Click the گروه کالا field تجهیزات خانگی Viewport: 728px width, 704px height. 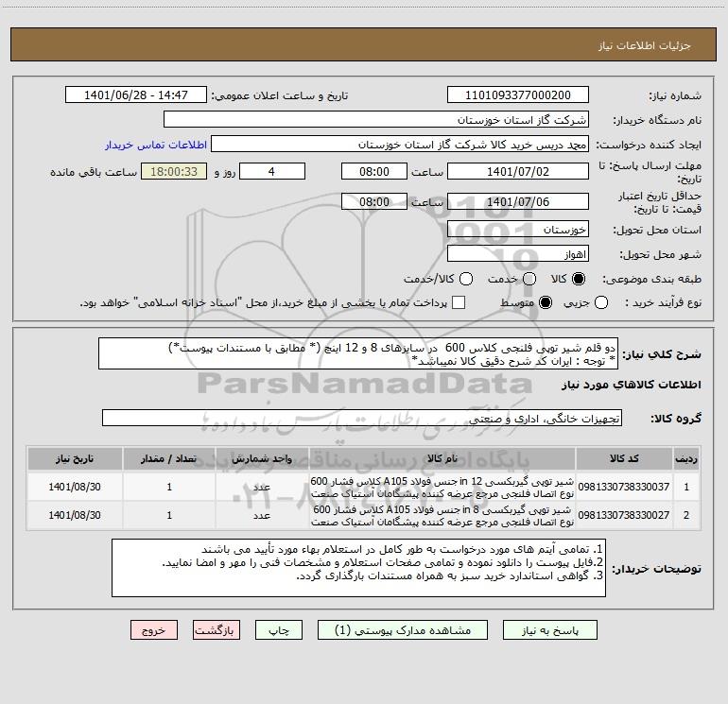pos(362,418)
